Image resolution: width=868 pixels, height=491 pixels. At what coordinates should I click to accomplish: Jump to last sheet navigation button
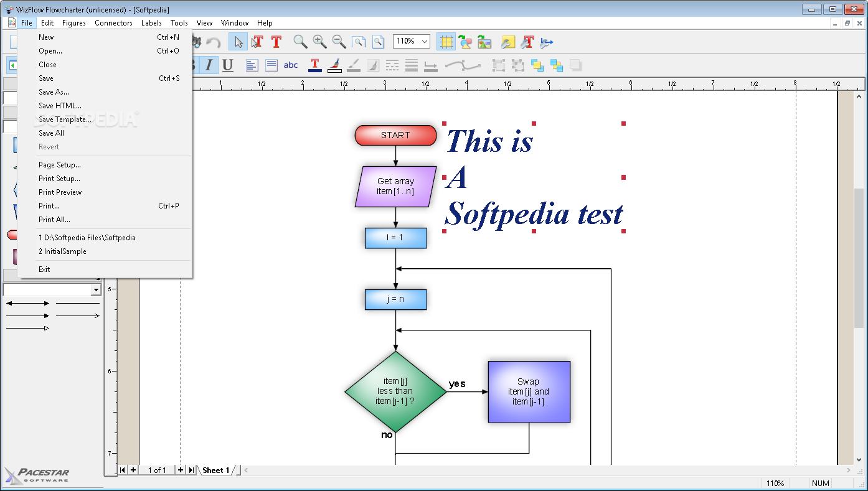191,470
